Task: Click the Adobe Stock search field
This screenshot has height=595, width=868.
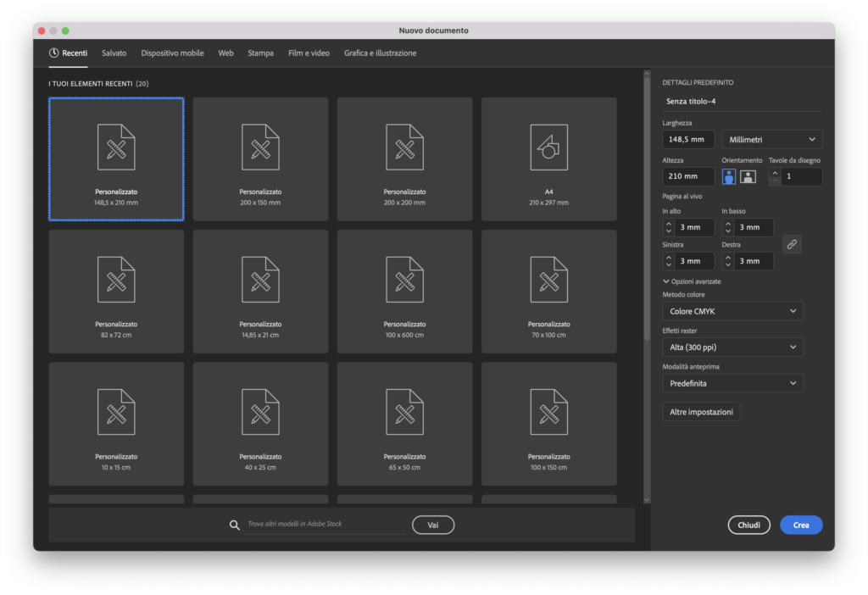Action: pos(325,524)
